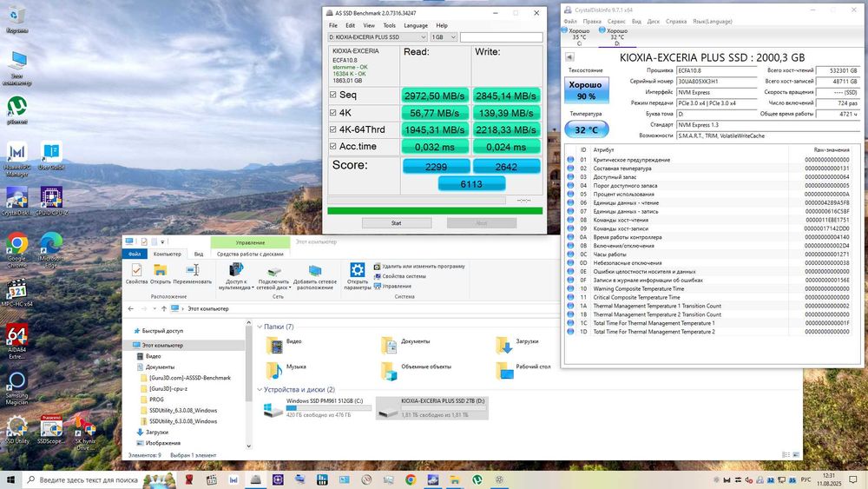Image resolution: width=868 pixels, height=489 pixels.
Task: Open Файл tab in Explorer ribbon
Action: pos(135,254)
